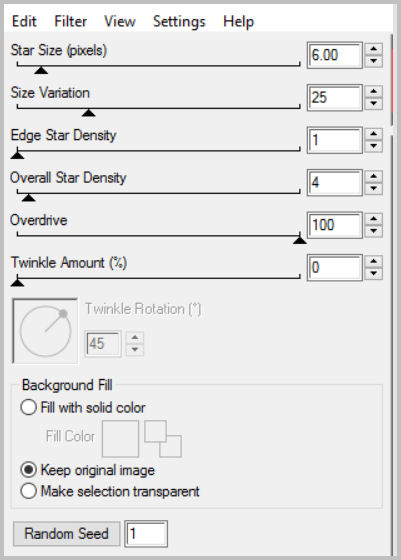
Task: Click the Random Seed button
Action: [66, 534]
